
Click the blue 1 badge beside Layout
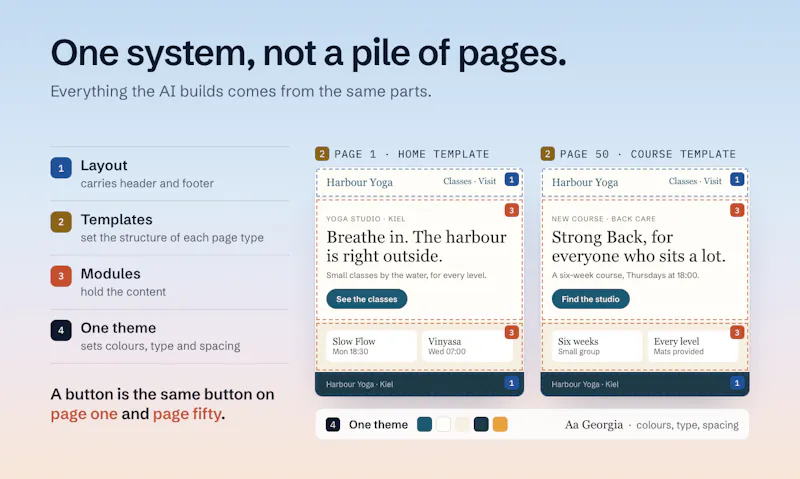pyautogui.click(x=61, y=168)
